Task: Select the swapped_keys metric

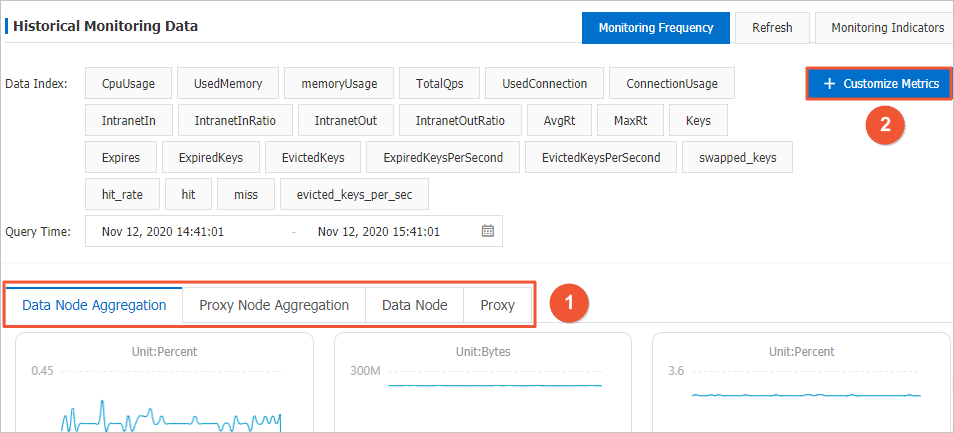Action: (x=737, y=158)
